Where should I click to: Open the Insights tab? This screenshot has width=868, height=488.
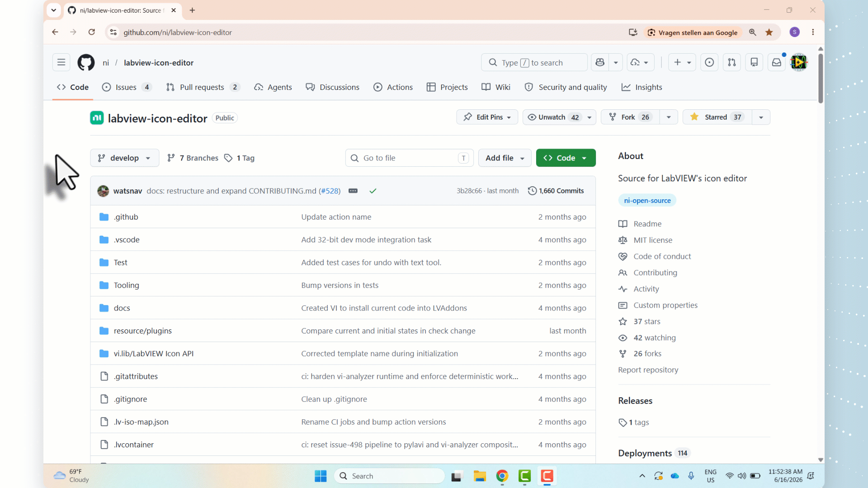coord(642,87)
